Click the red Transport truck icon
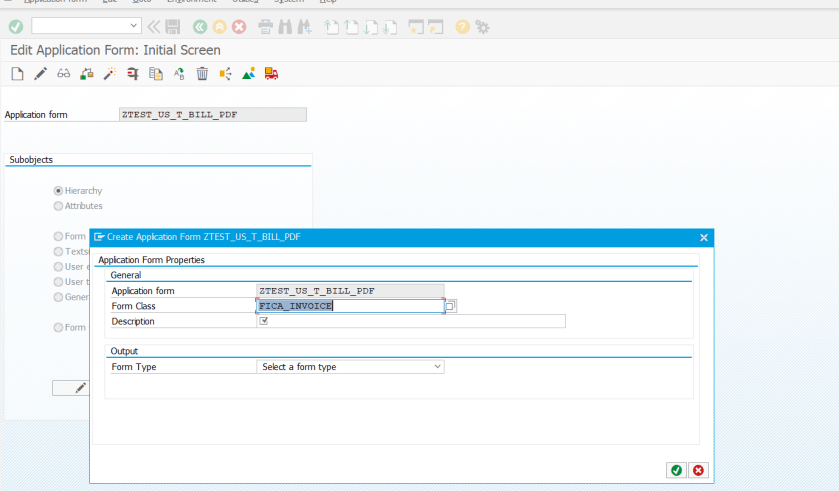 click(x=271, y=73)
